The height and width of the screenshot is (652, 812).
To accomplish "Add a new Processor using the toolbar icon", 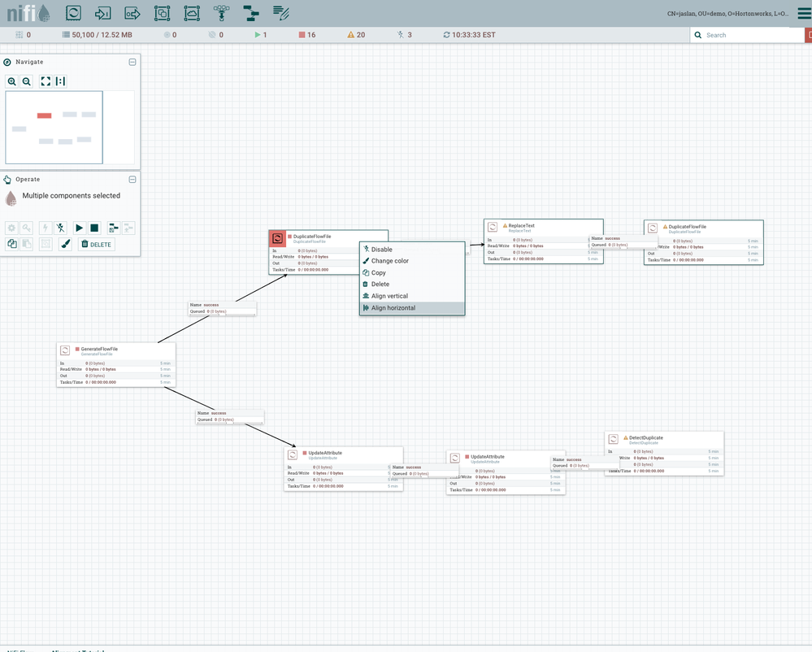I will (x=75, y=13).
